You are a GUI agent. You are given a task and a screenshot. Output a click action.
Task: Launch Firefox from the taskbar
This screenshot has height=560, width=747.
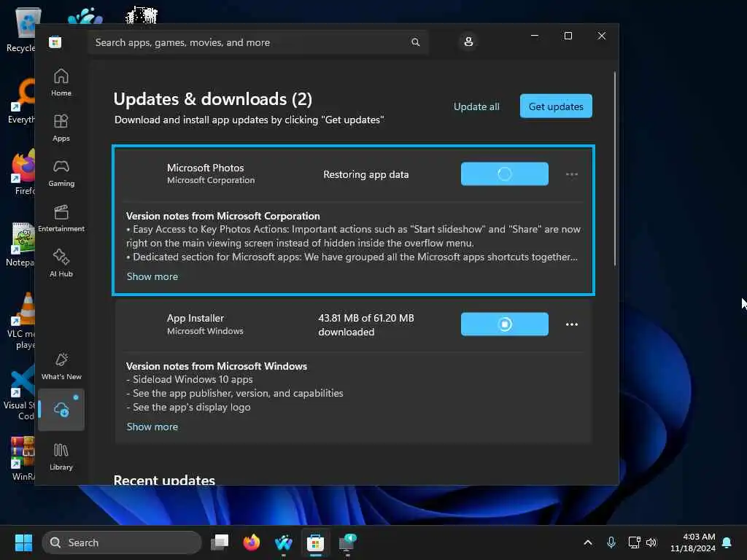pyautogui.click(x=252, y=542)
